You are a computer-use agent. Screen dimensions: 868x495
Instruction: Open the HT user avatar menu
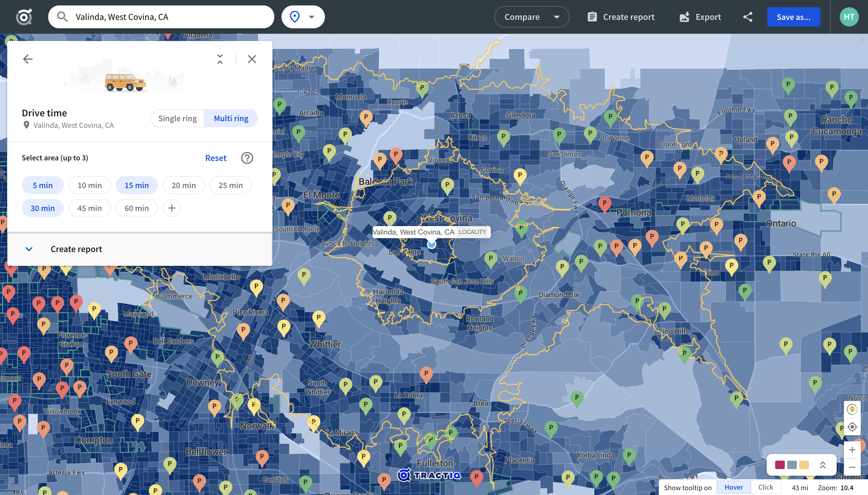point(849,17)
